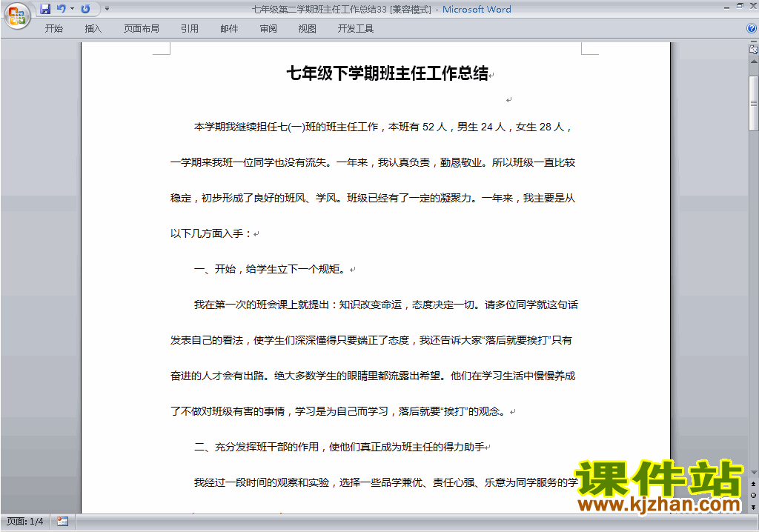Open the 页面布局 ribbon tab
Viewport: 759px width, 532px height.
142,29
